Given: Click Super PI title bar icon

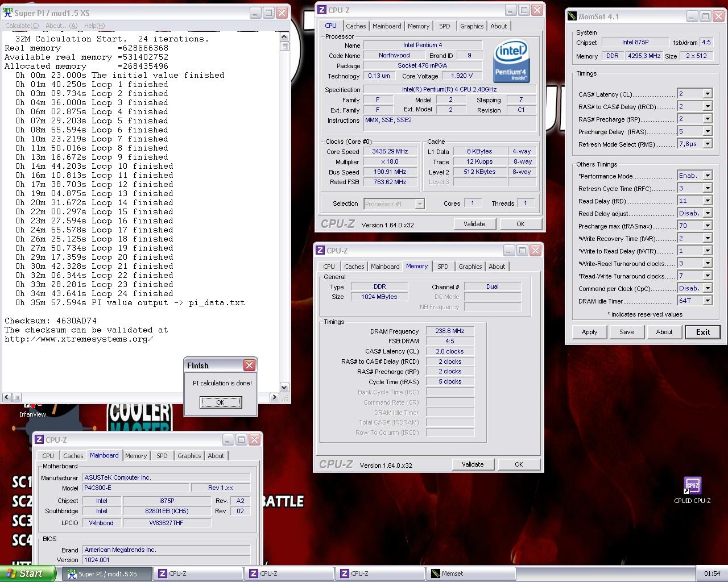Looking at the screenshot, I should click(8, 13).
